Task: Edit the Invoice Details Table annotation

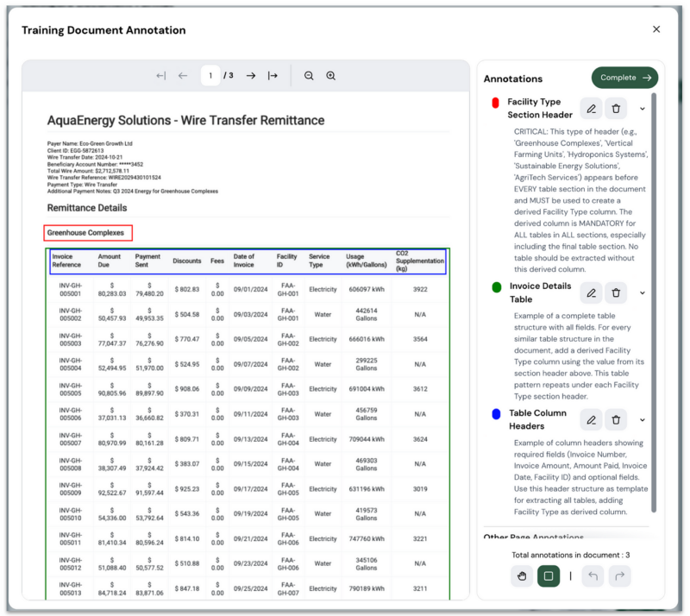Action: [x=591, y=292]
